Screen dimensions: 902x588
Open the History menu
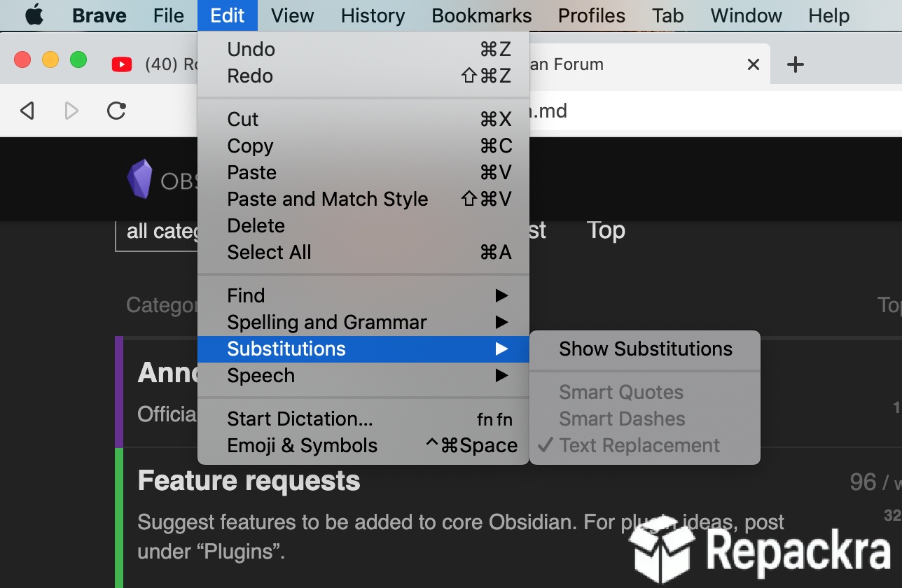[373, 15]
